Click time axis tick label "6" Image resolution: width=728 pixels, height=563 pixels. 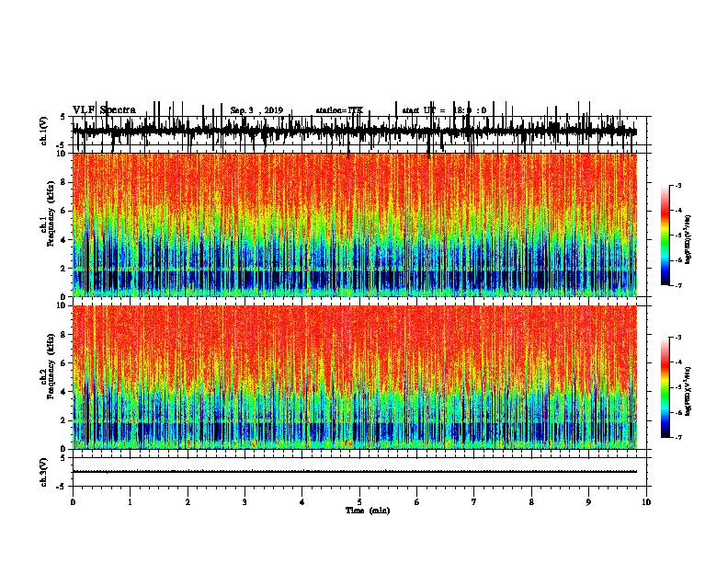click(x=417, y=502)
